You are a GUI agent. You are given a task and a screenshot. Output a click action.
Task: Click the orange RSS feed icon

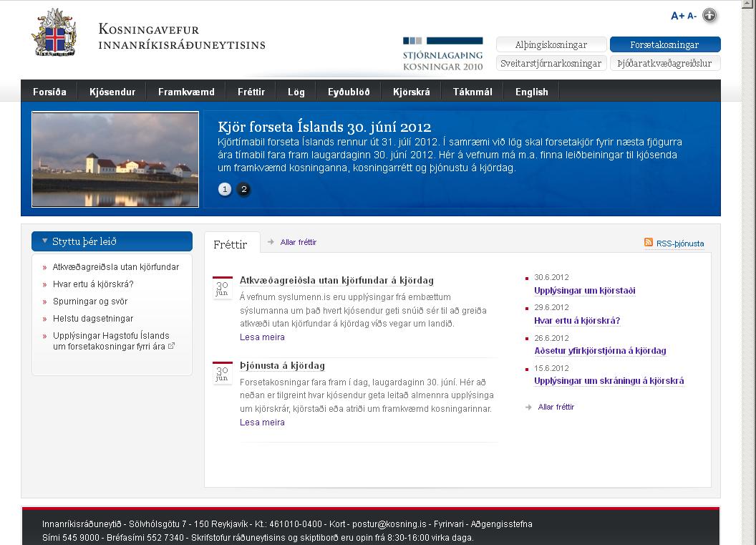(649, 242)
